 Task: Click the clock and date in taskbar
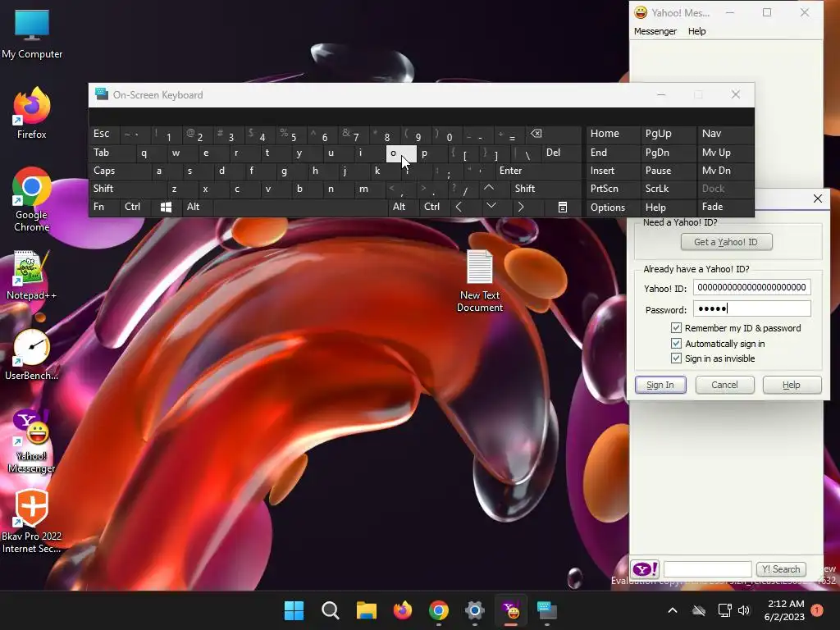(x=785, y=610)
